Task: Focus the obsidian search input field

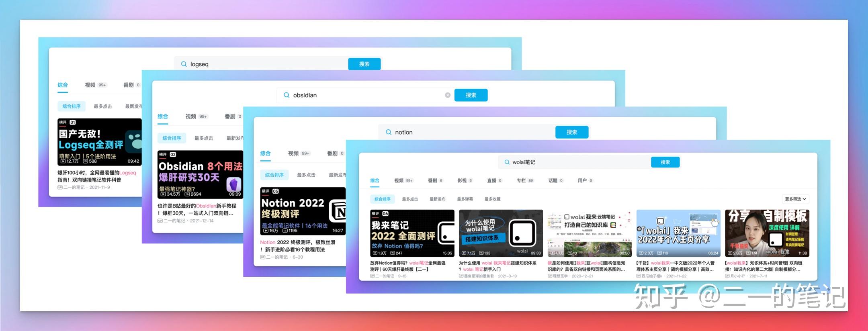Action: coord(365,95)
